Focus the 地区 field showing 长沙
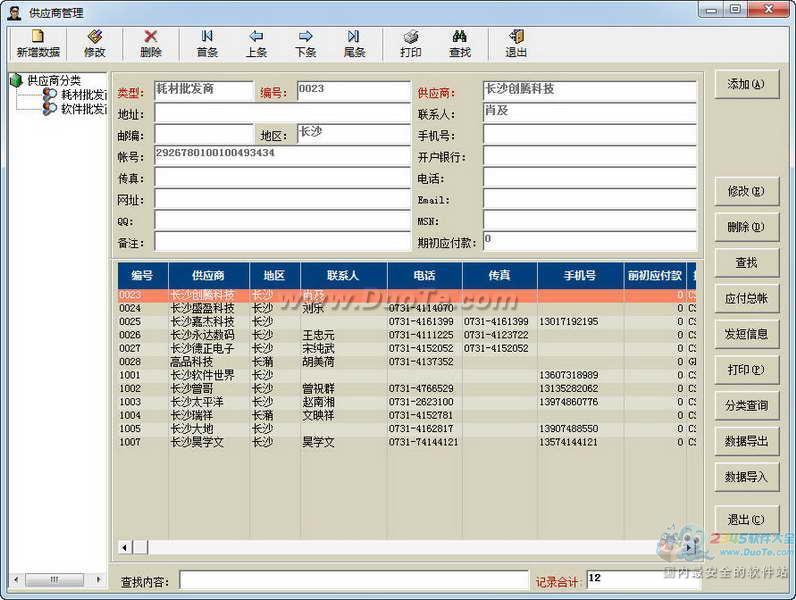Image resolution: width=796 pixels, height=600 pixels. (354, 135)
